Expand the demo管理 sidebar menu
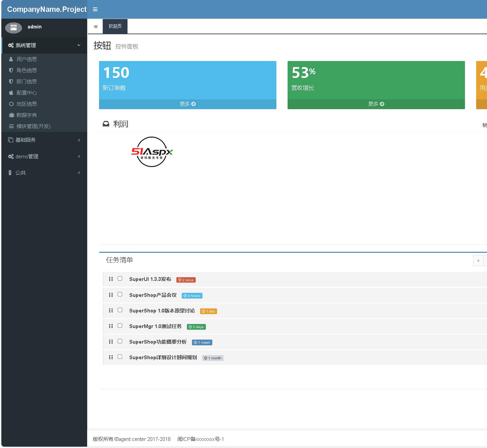The height and width of the screenshot is (448, 487). click(44, 157)
